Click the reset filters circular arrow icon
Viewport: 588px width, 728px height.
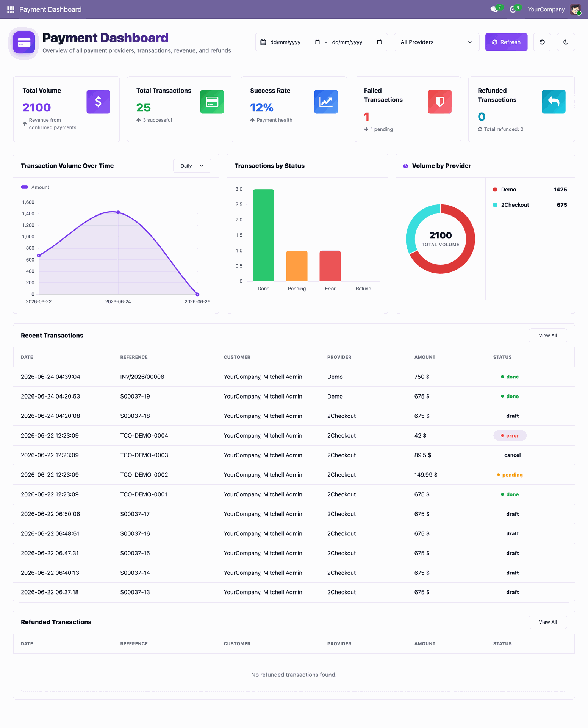coord(542,42)
